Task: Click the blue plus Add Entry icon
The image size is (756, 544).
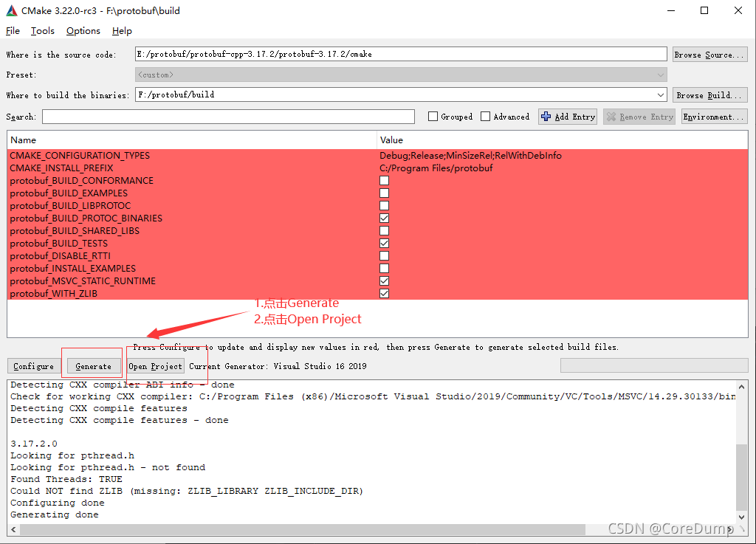Action: pos(546,117)
